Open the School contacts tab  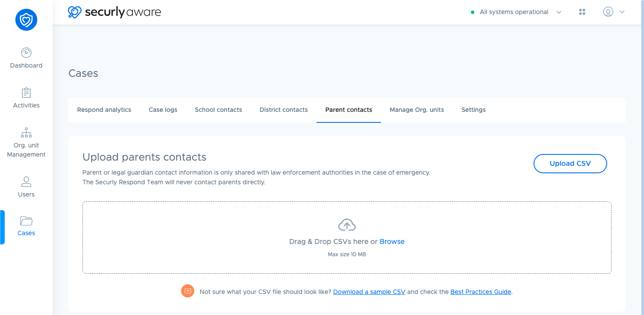pyautogui.click(x=218, y=110)
